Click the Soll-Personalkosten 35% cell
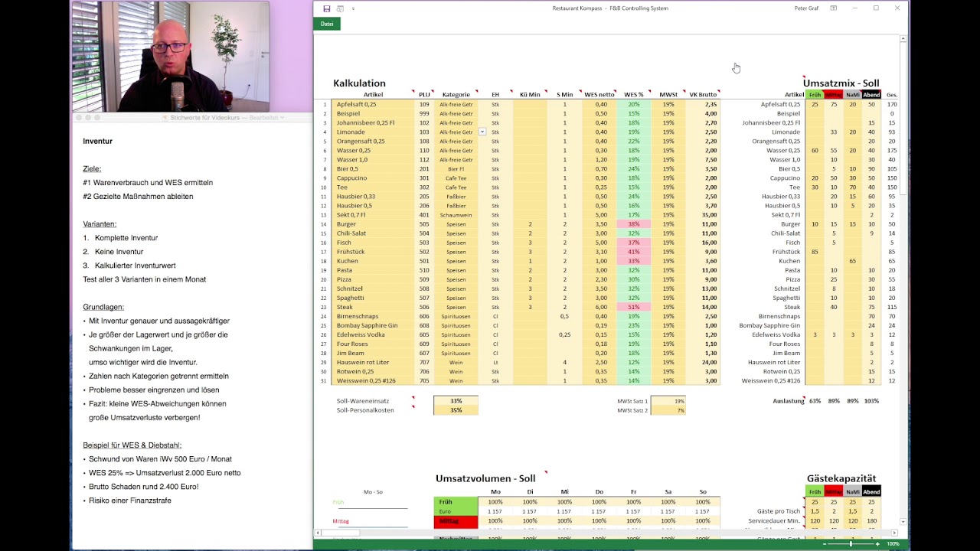980x551 pixels. click(x=456, y=410)
